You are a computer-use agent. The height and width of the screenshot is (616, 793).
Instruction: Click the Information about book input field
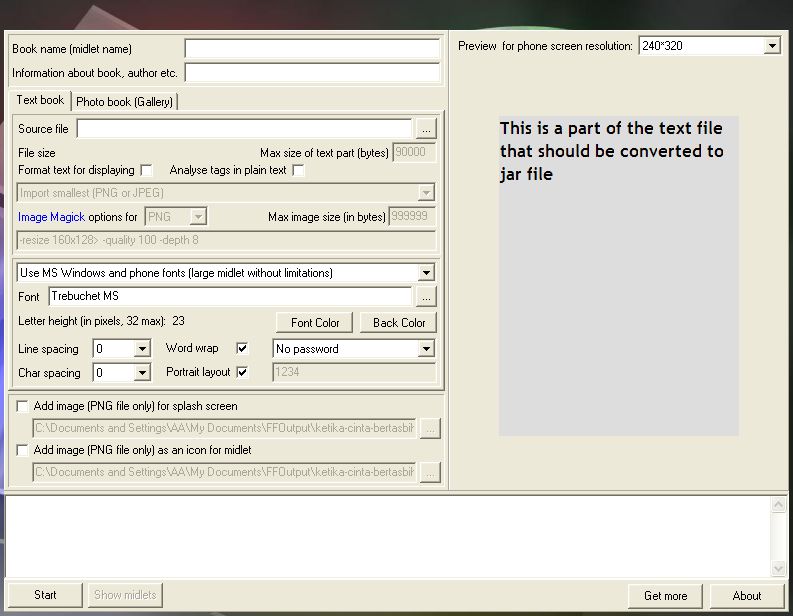[312, 73]
